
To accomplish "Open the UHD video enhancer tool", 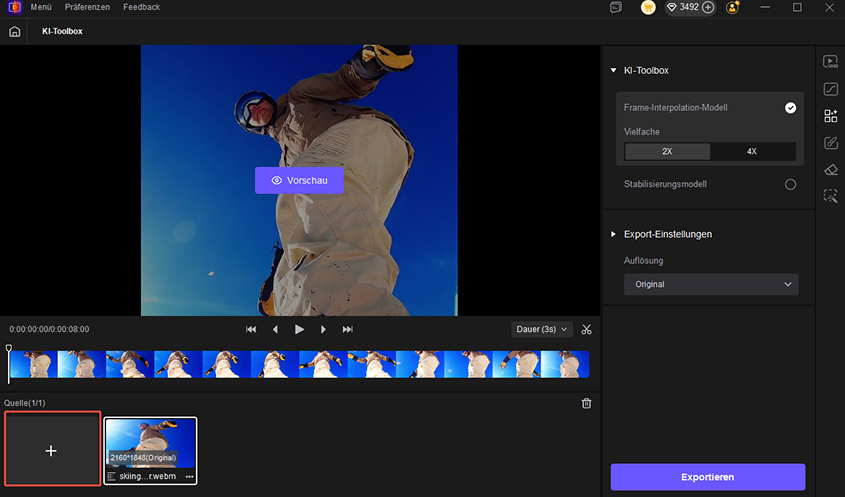I will [830, 61].
